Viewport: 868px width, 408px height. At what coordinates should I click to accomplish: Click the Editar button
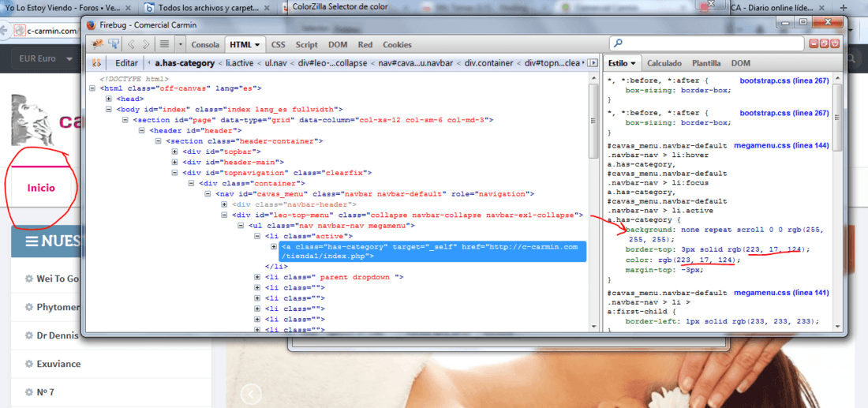126,63
